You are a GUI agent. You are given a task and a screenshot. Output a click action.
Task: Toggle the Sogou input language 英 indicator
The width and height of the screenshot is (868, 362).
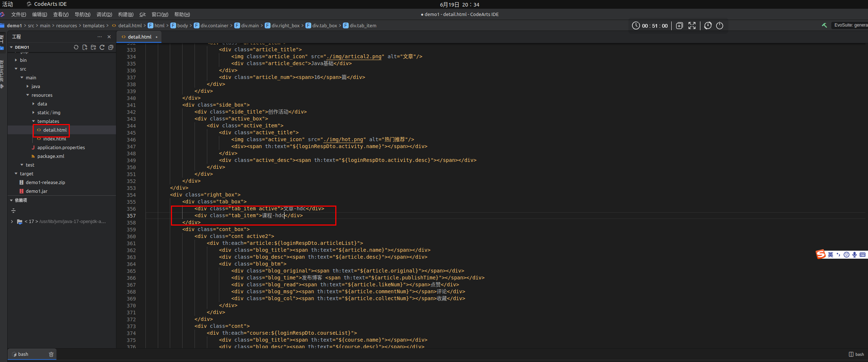click(x=831, y=255)
